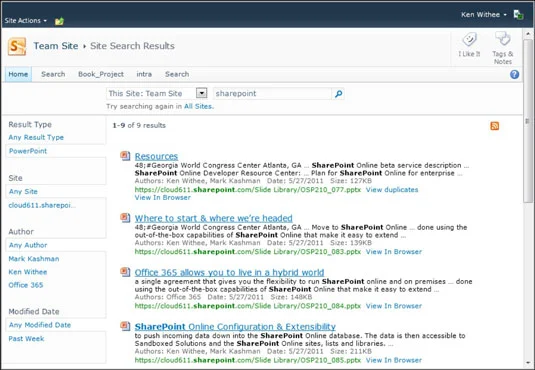
Task: Click PowerPoint icon beside SharePoint Online Configuration
Action: pos(125,326)
